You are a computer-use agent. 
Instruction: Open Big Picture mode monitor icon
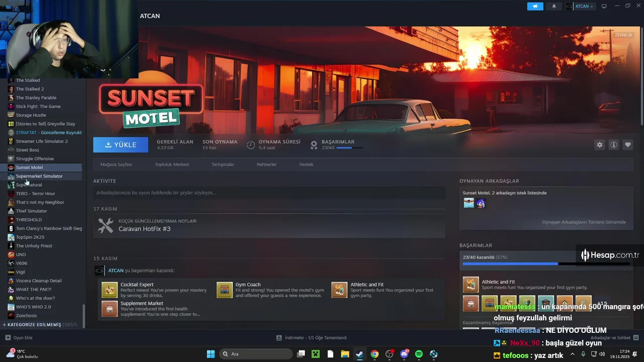(x=604, y=6)
